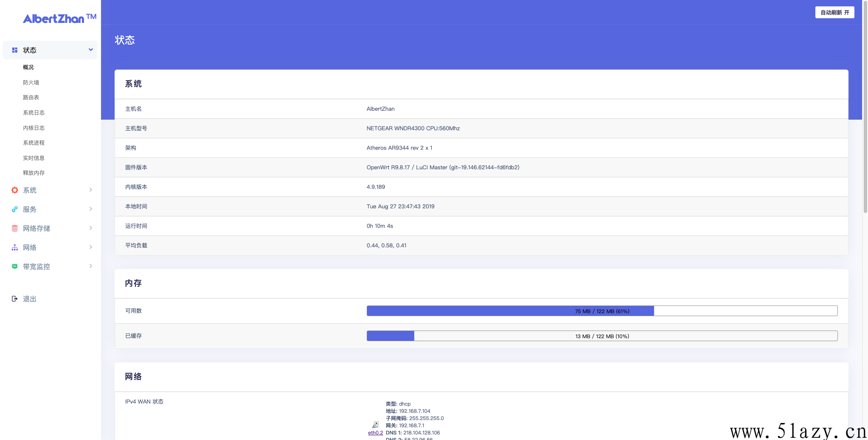Open the 系统进程 submenu item

[34, 143]
